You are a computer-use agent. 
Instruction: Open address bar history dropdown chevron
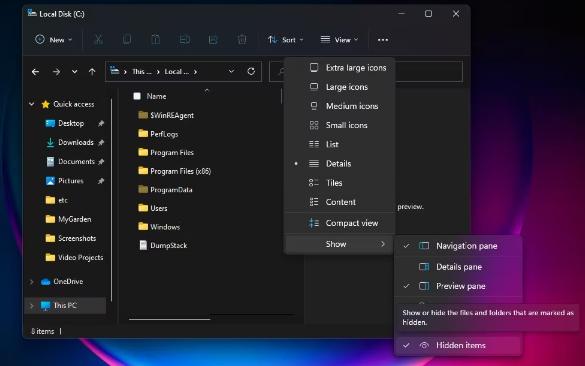(231, 71)
